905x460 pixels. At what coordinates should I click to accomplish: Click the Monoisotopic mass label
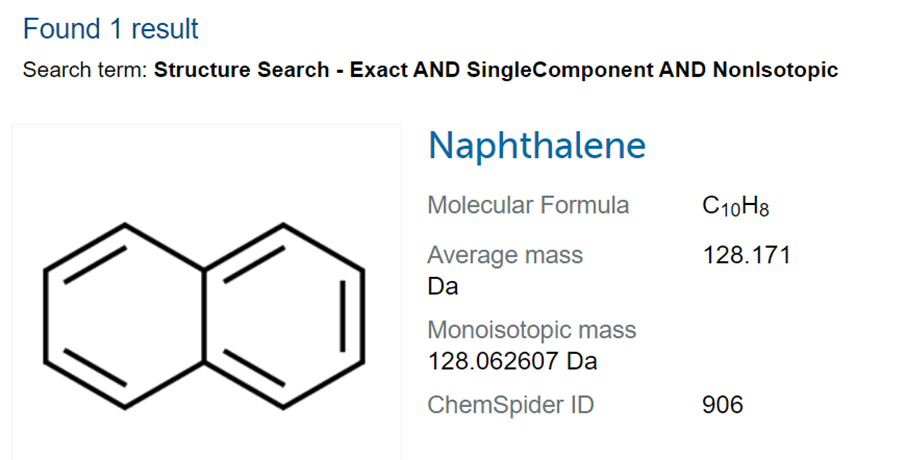tap(532, 330)
